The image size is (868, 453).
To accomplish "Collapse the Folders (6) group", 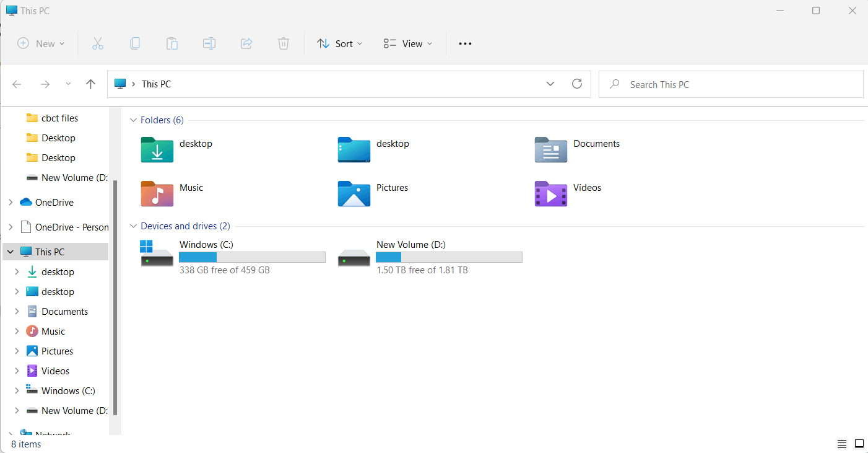I will point(132,120).
